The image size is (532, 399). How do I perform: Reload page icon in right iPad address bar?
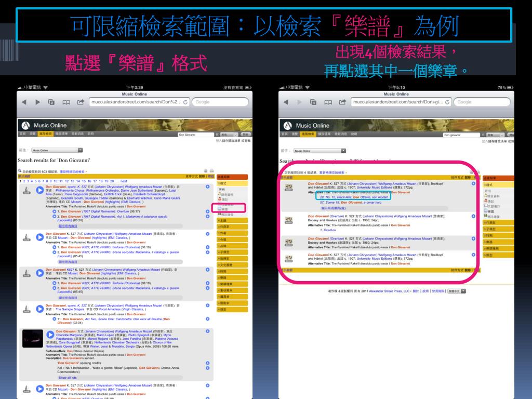(447, 102)
